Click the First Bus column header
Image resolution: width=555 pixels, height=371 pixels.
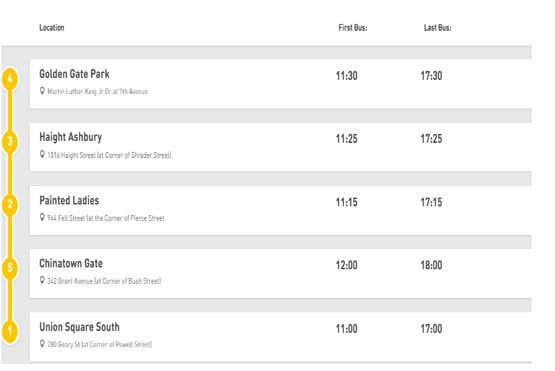click(x=353, y=28)
